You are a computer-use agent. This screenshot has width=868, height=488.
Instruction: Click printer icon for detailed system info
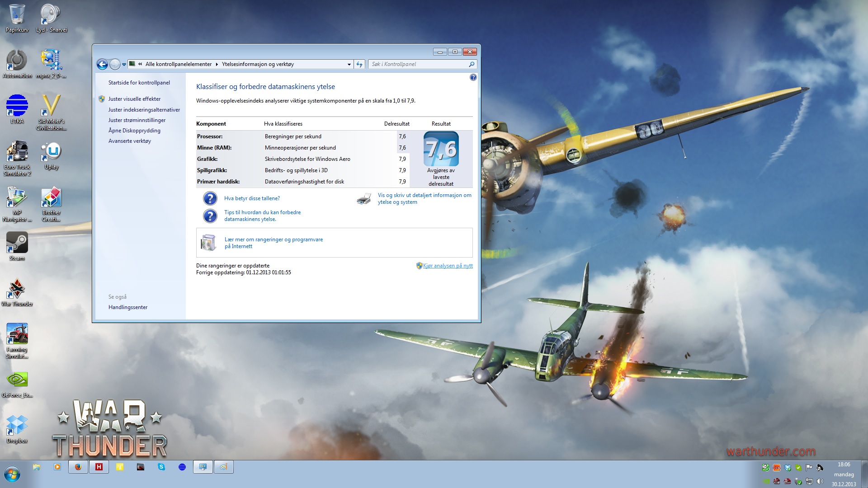(x=364, y=199)
